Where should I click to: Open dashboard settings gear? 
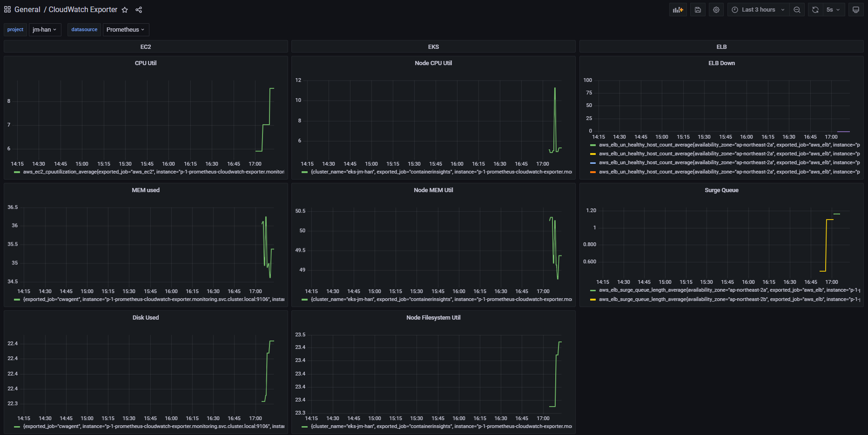click(716, 10)
